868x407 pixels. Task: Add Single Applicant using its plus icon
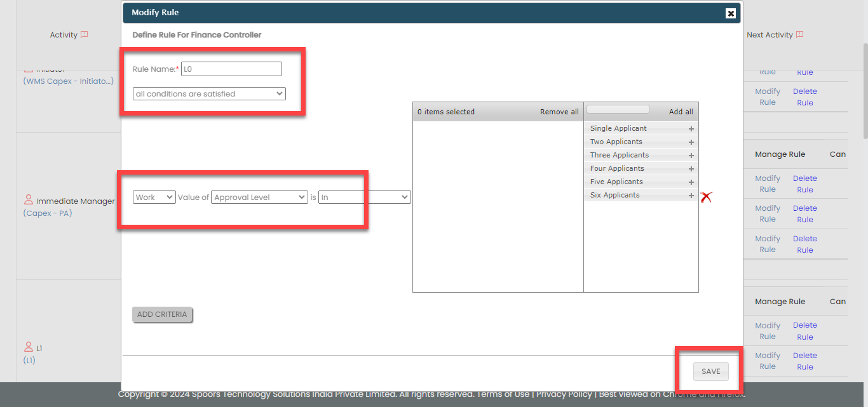tap(691, 129)
